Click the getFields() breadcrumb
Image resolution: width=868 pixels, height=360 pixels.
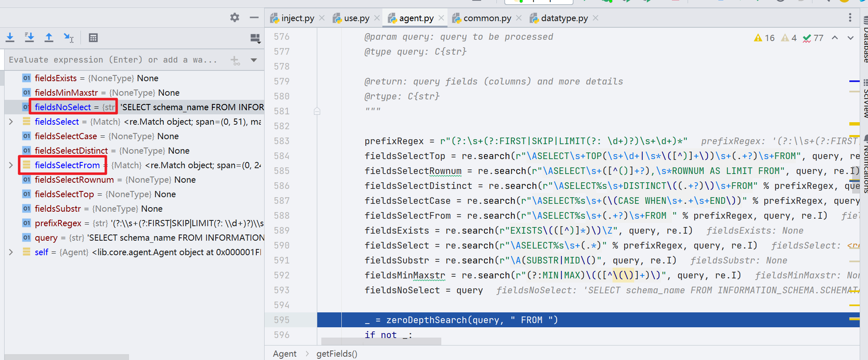click(x=337, y=353)
